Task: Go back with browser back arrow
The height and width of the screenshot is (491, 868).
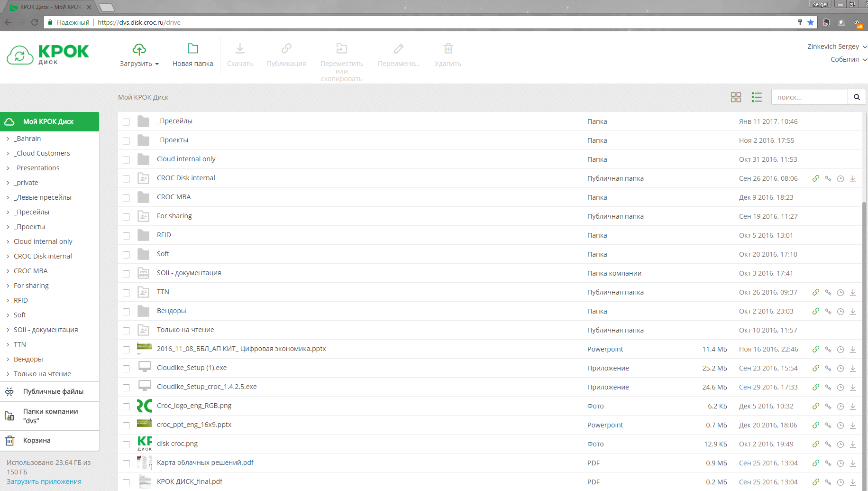Action: (x=8, y=22)
